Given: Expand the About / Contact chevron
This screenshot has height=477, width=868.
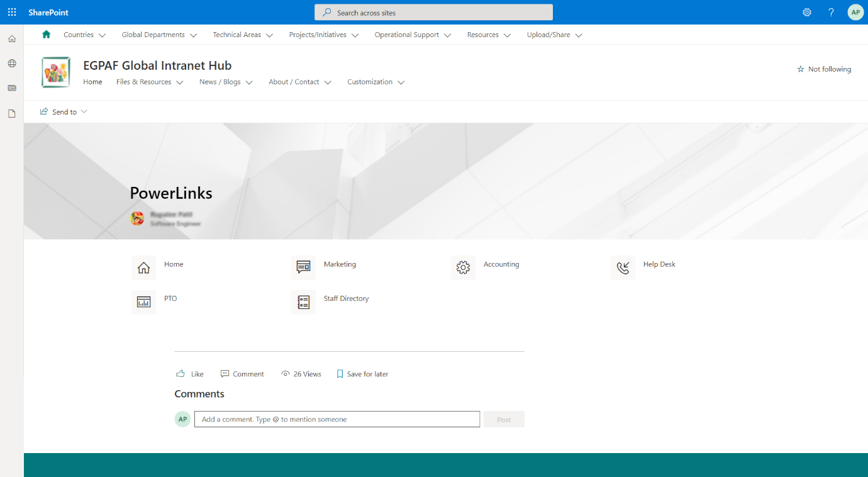Looking at the screenshot, I should click(x=328, y=82).
